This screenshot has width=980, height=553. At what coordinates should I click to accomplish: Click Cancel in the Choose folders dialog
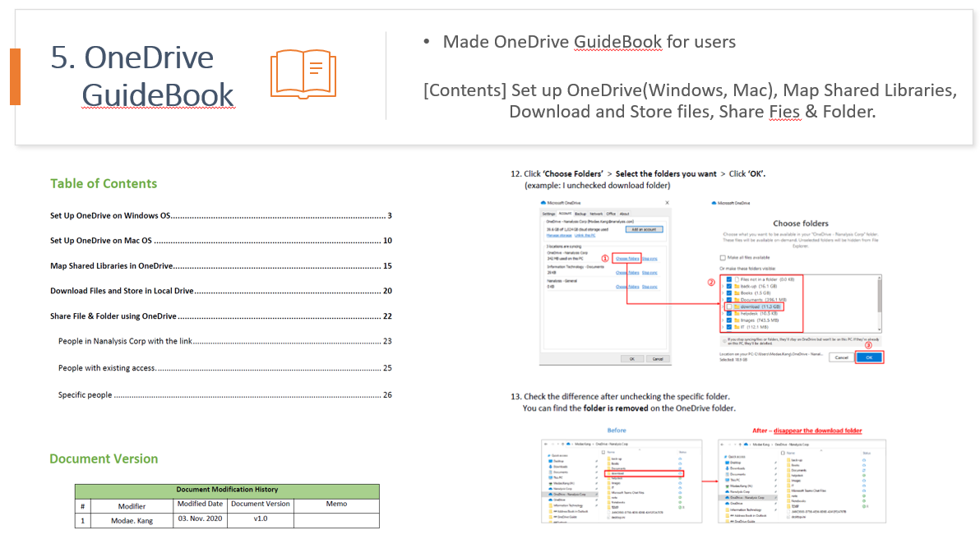(842, 357)
